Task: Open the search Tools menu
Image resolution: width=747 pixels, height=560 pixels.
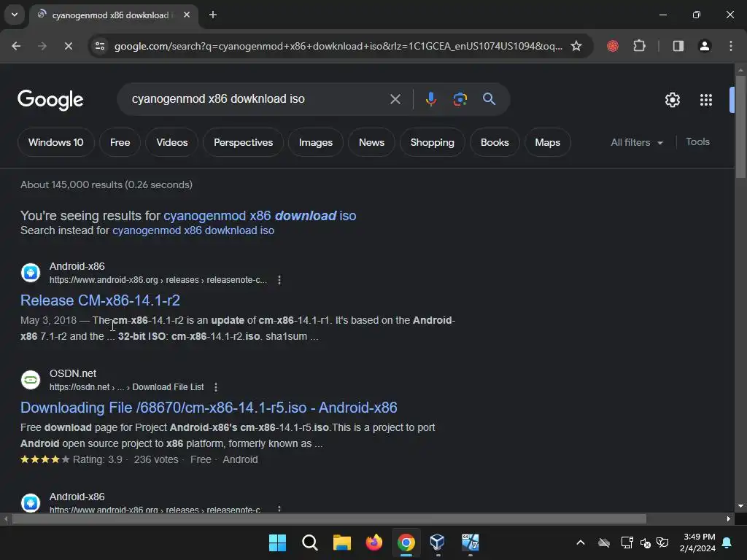Action: tap(697, 142)
